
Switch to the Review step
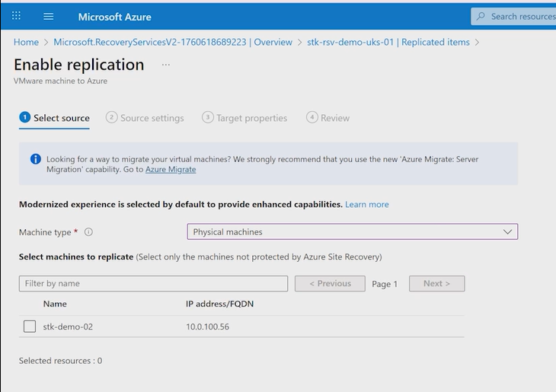tap(328, 118)
